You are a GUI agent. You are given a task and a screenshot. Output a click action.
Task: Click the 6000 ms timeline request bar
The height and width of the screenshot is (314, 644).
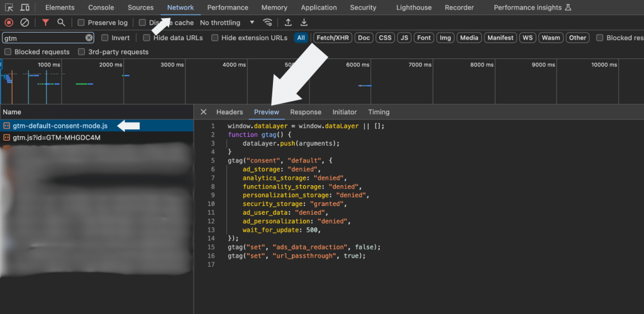365,85
